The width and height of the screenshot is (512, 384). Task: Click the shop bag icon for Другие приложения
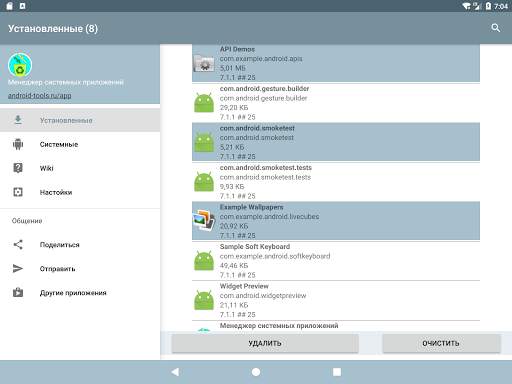tap(18, 292)
